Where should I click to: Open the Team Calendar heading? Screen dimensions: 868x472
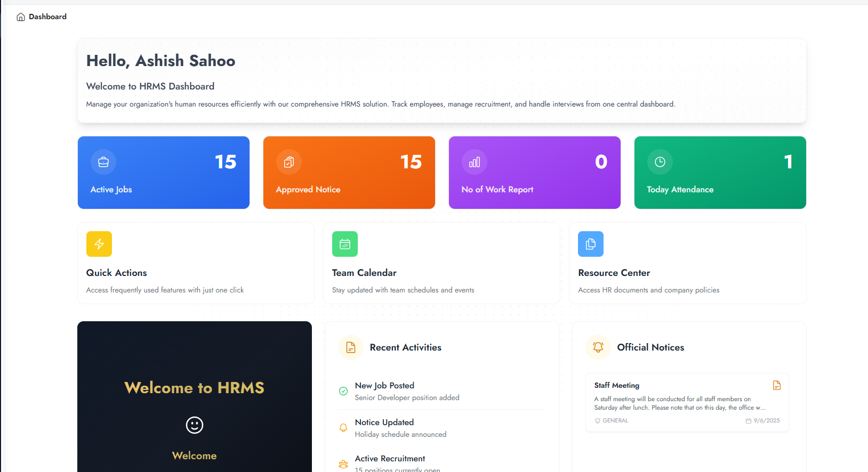364,273
